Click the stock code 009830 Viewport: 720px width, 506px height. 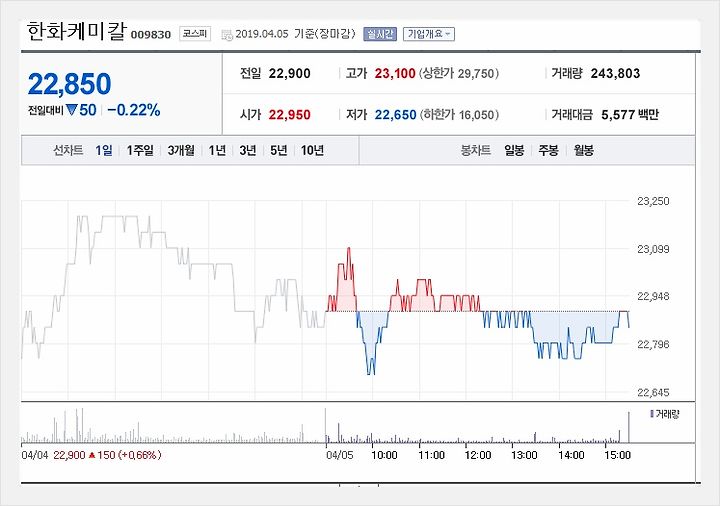click(x=151, y=35)
